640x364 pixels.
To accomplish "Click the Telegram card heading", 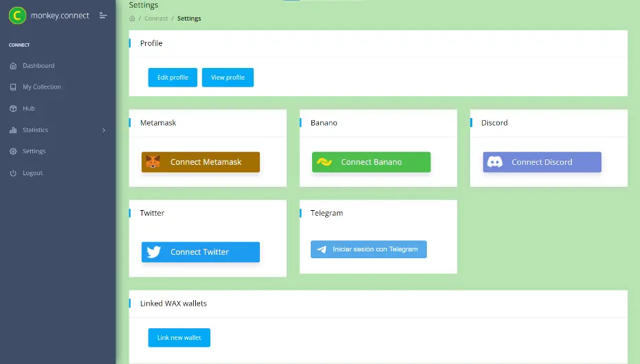I will (327, 213).
